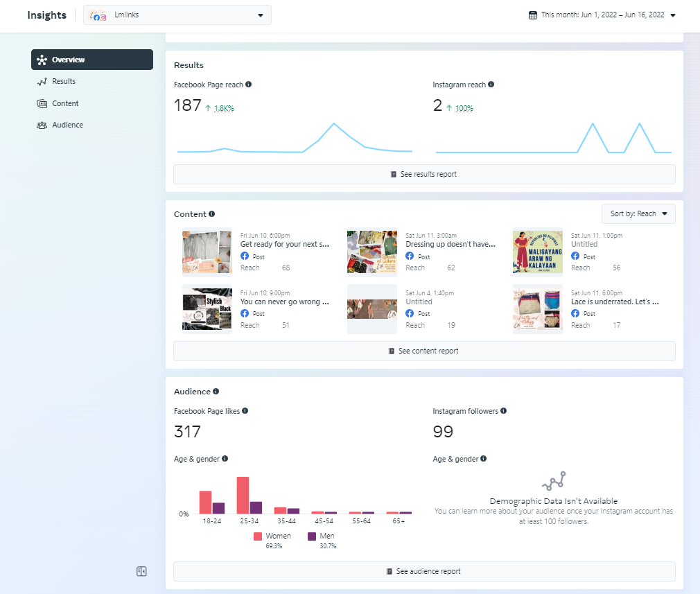700x594 pixels.
Task: Open the Stylish Black post thumbnail
Action: coord(207,309)
